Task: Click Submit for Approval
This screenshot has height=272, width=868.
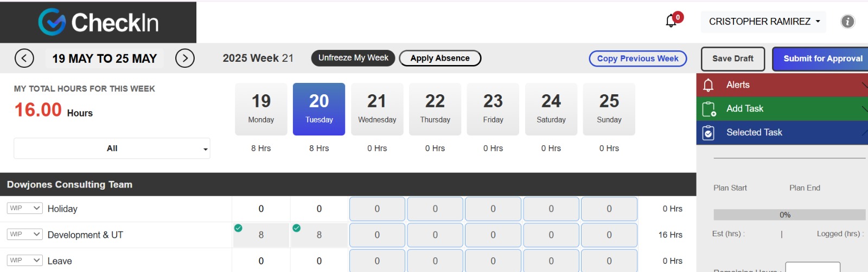Action: [x=822, y=59]
